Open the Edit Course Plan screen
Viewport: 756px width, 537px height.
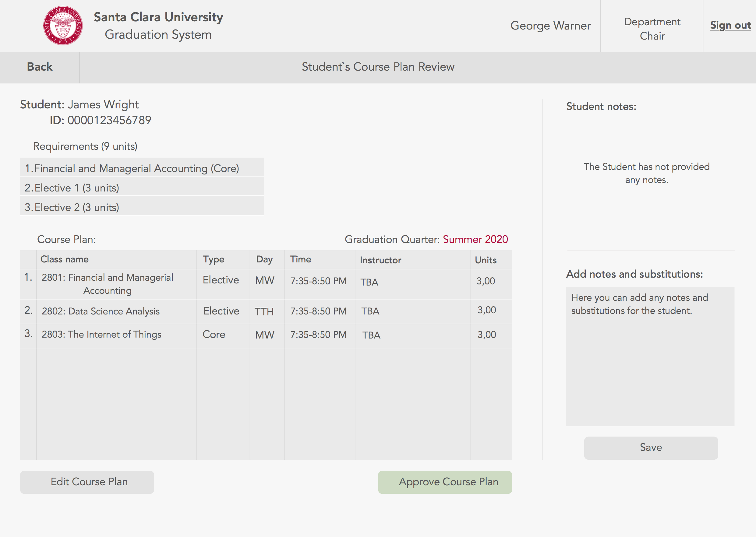click(x=87, y=482)
